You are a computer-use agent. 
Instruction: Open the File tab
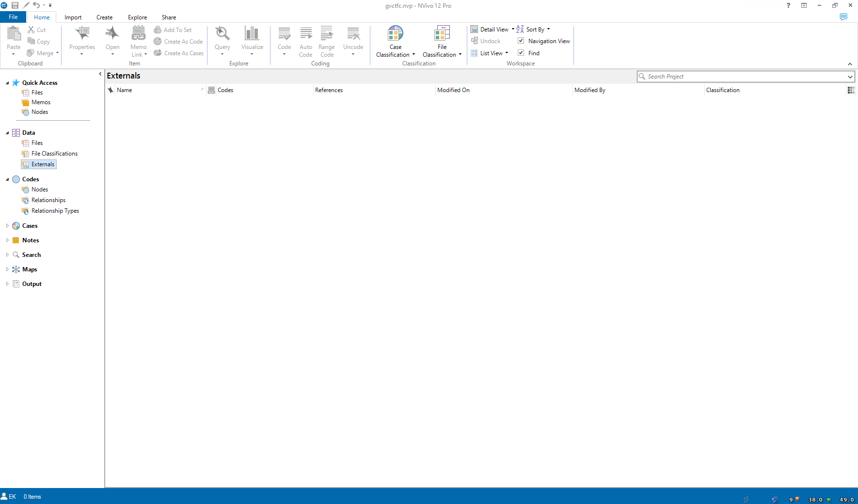[x=13, y=17]
